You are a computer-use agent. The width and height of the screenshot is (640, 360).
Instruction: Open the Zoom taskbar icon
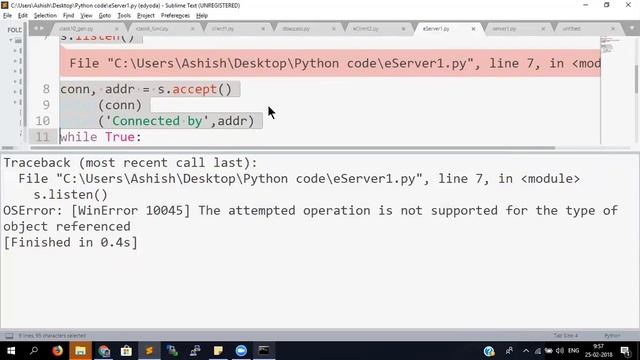click(x=241, y=351)
